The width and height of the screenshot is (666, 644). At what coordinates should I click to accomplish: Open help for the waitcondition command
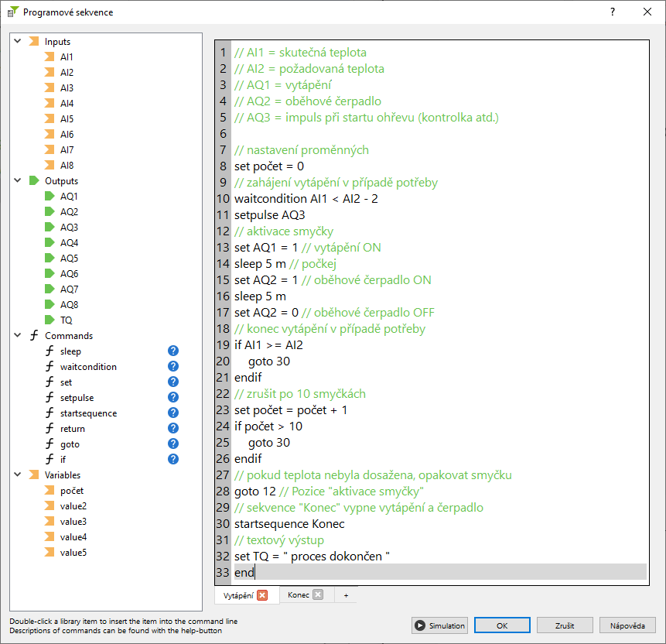173,366
